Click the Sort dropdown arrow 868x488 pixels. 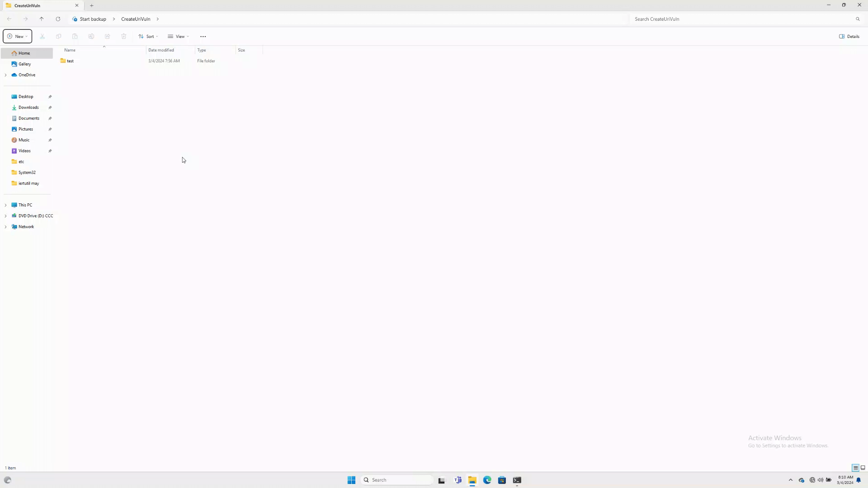[157, 37]
